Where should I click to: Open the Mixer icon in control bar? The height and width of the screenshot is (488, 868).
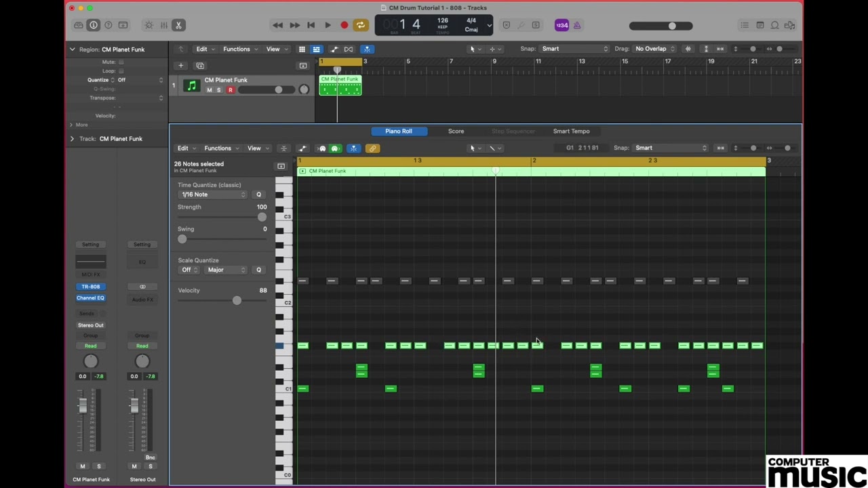(163, 25)
